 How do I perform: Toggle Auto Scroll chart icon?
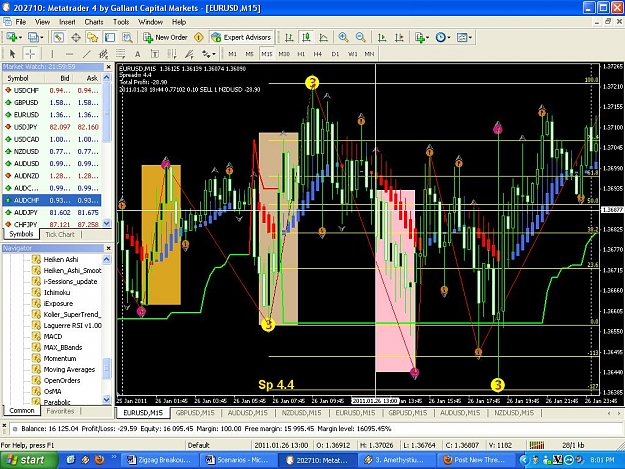(381, 37)
